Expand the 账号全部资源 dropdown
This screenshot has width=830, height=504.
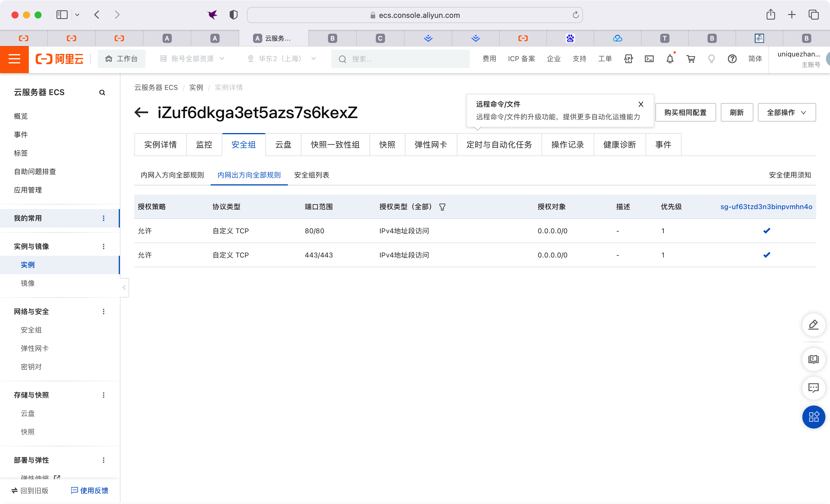point(192,59)
